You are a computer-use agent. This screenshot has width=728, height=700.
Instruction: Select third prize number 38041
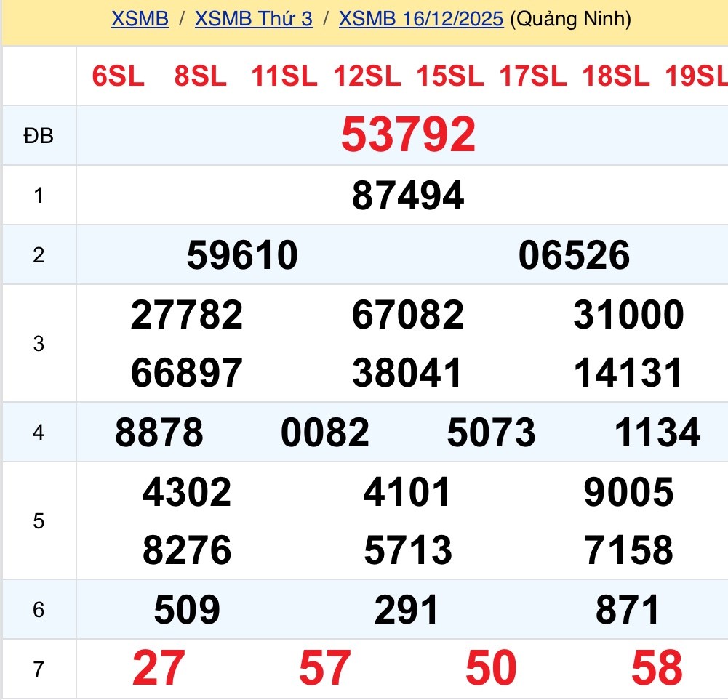point(408,373)
